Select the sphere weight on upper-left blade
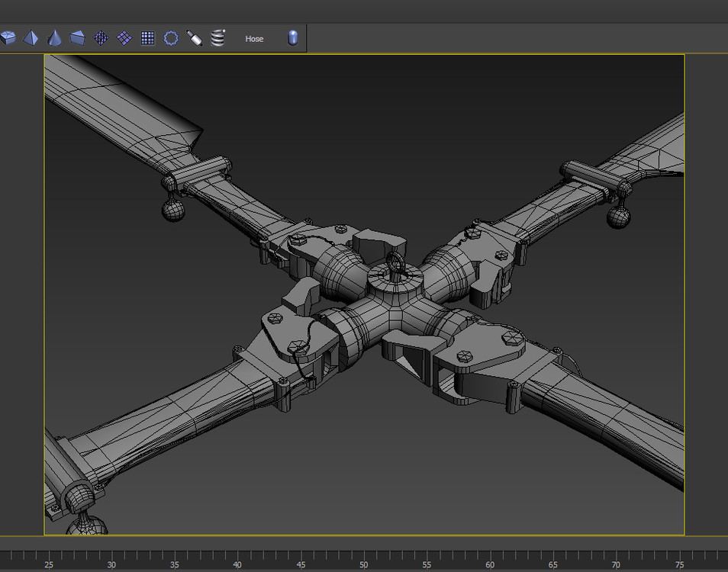 (x=174, y=210)
